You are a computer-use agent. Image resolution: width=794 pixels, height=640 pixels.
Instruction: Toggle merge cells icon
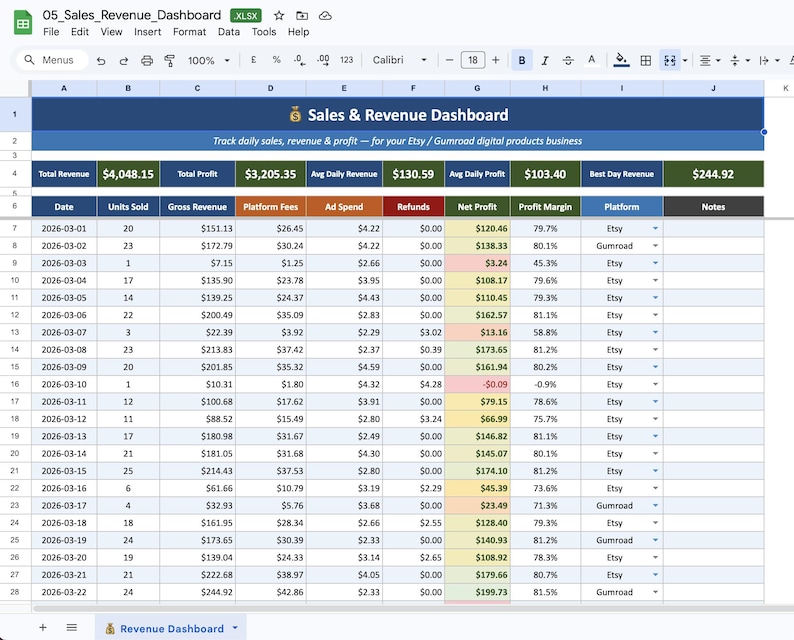coord(669,61)
